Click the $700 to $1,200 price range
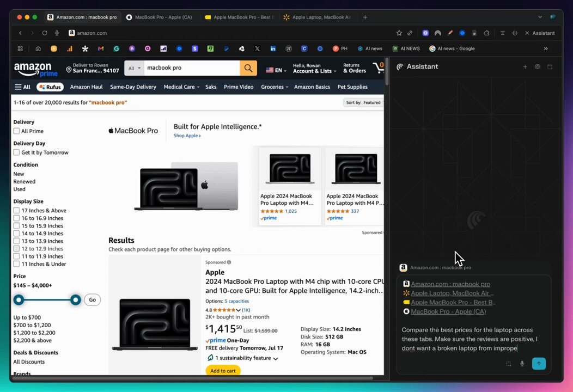 tap(32, 325)
